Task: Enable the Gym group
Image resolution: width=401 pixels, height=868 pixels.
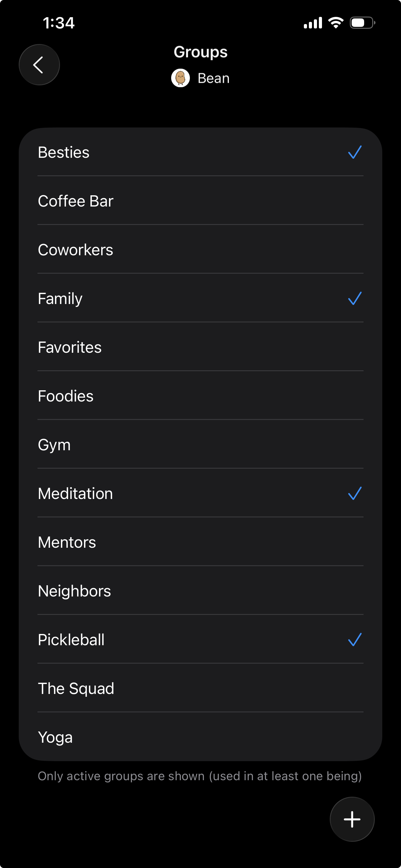Action: point(200,445)
